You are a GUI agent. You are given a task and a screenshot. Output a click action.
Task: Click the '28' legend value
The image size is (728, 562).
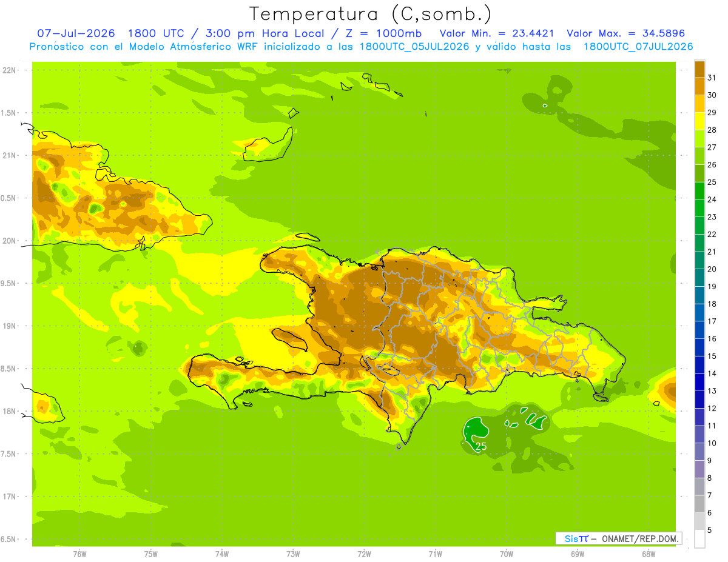pos(712,130)
